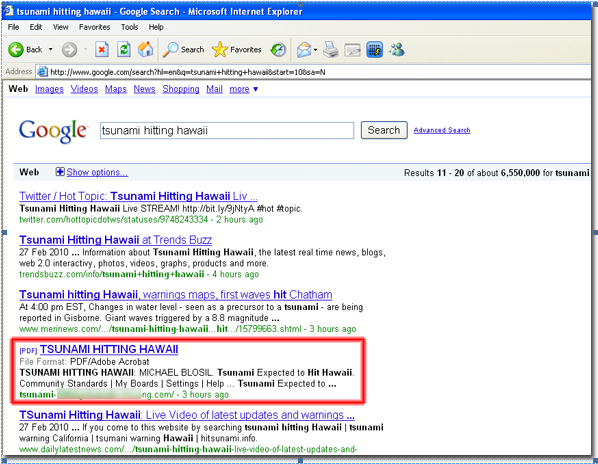Viewport: 598px width, 464px height.
Task: Click the blue grid toolbar icon
Action: point(375,50)
